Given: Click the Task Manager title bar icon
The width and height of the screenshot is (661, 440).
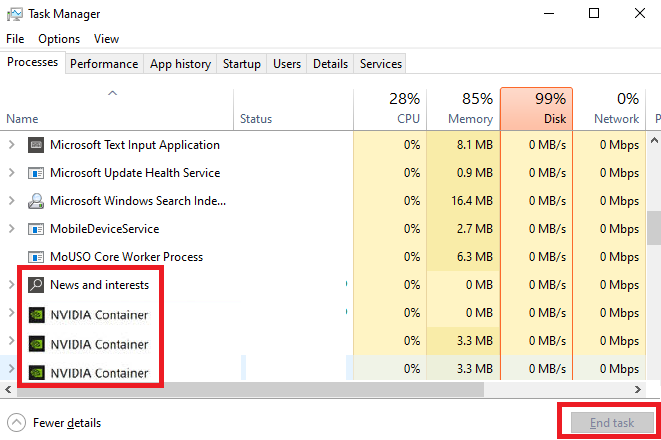Looking at the screenshot, I should (x=15, y=13).
